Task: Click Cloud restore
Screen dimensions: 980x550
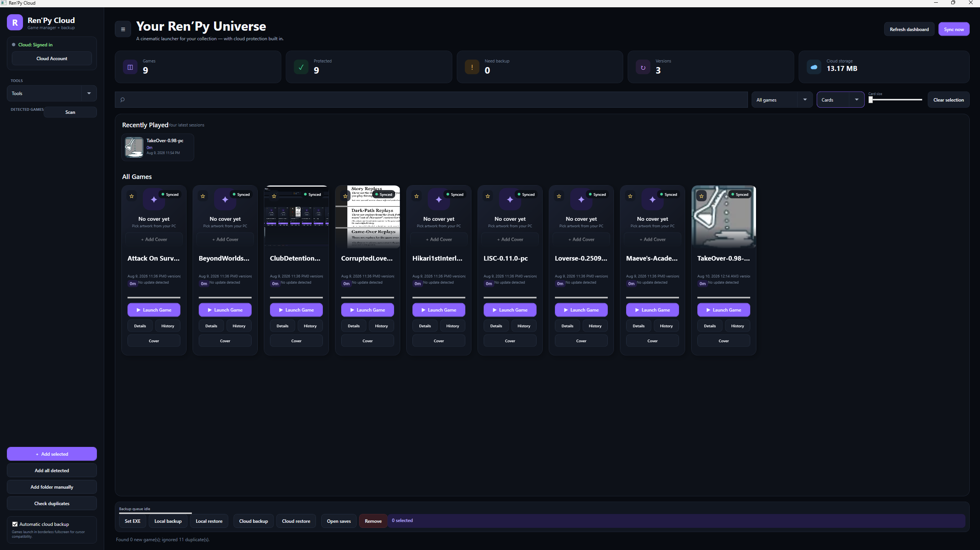Action: pyautogui.click(x=296, y=521)
